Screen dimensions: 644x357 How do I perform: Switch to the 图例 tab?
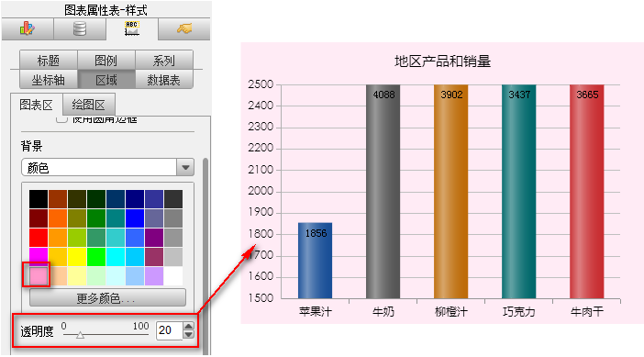click(106, 61)
